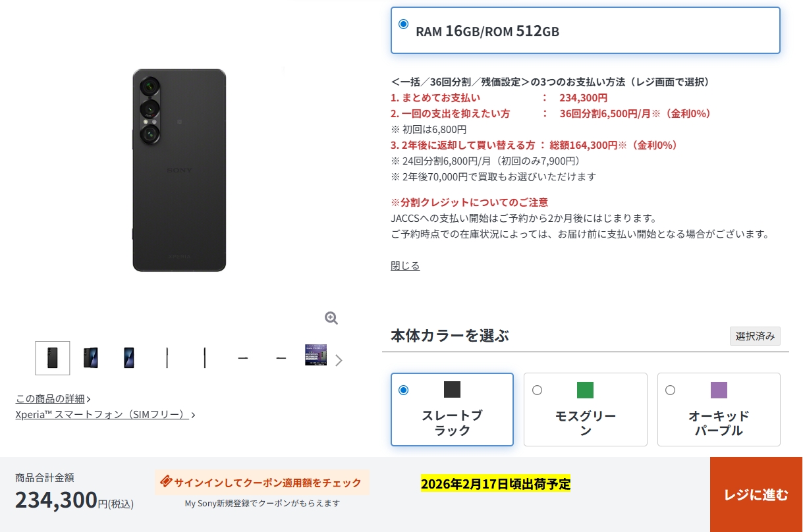
Task: Click the black color swatch
Action: 452,390
